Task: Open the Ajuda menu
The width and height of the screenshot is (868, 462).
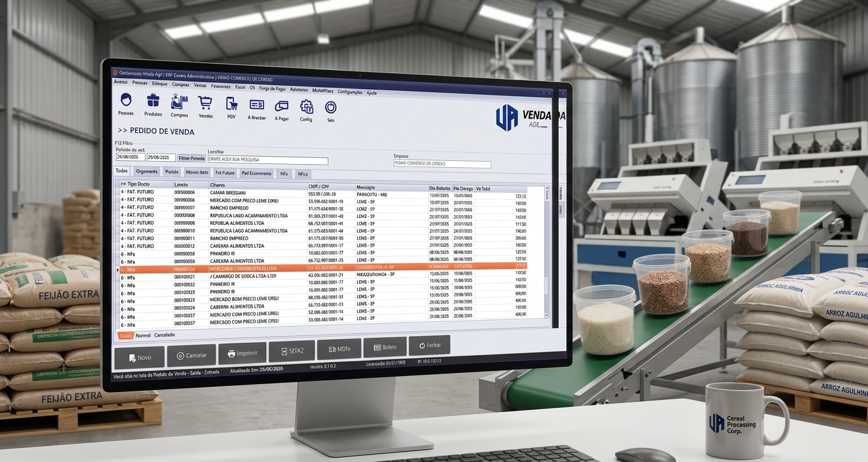Action: click(x=371, y=93)
